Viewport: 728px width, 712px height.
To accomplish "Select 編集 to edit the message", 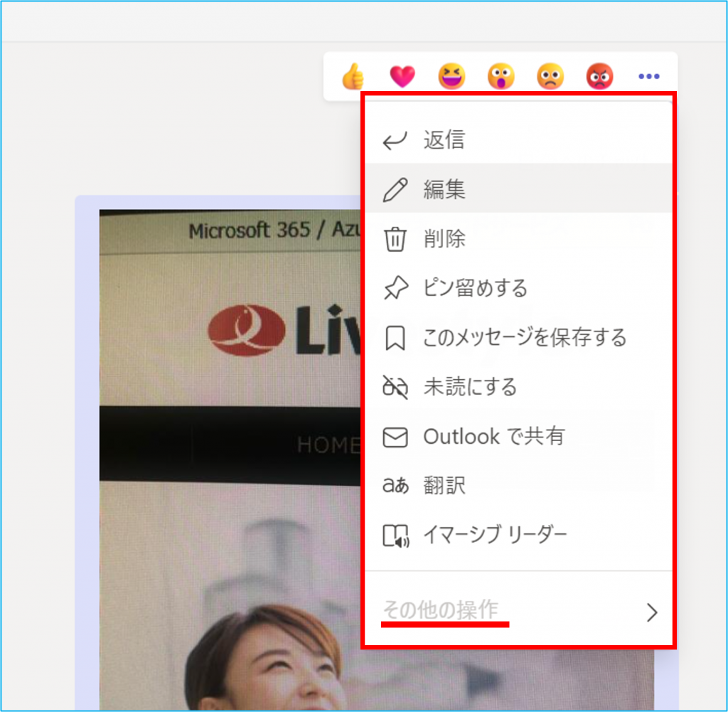I will coord(444,189).
